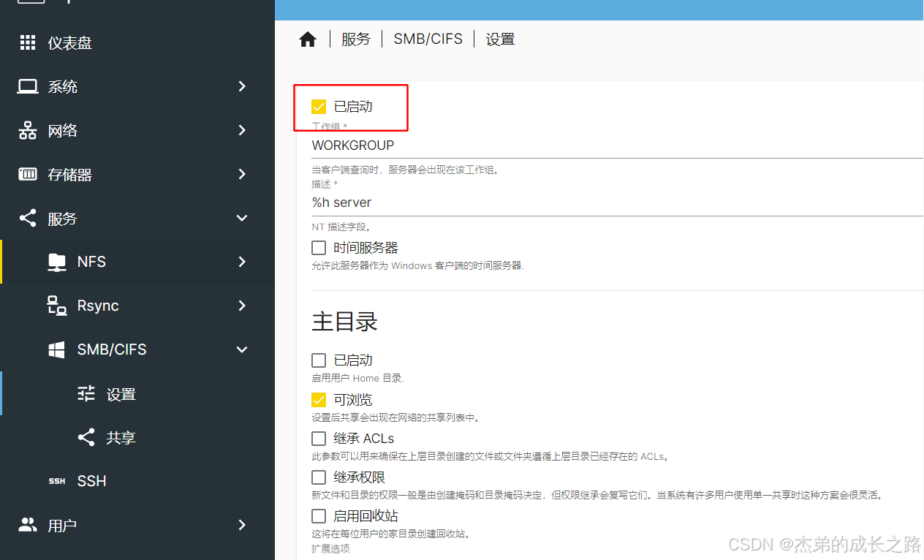Screen dimensions: 924x560
Task: Click the '启用用户 Home 目录.' hint text
Action: (x=357, y=379)
